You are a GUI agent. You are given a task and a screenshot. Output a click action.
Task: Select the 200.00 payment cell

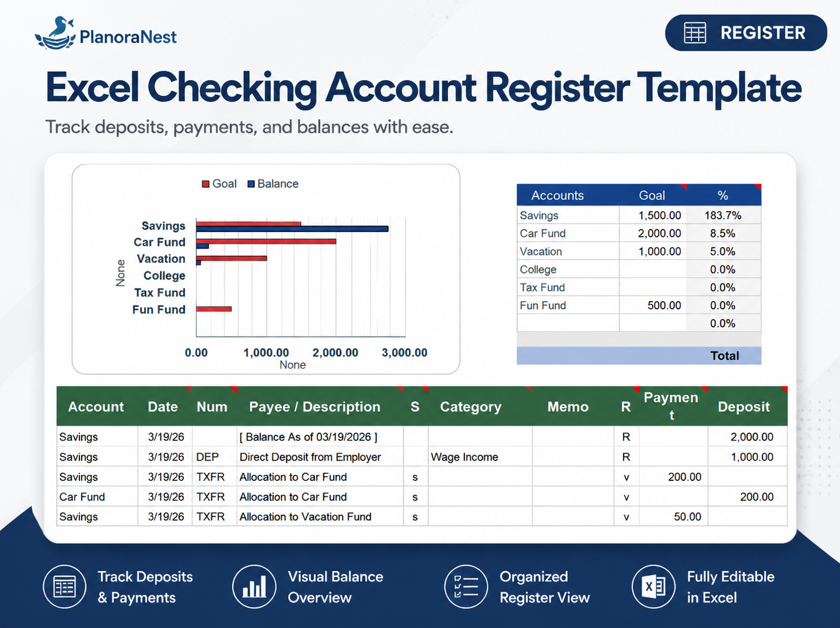tap(673, 477)
